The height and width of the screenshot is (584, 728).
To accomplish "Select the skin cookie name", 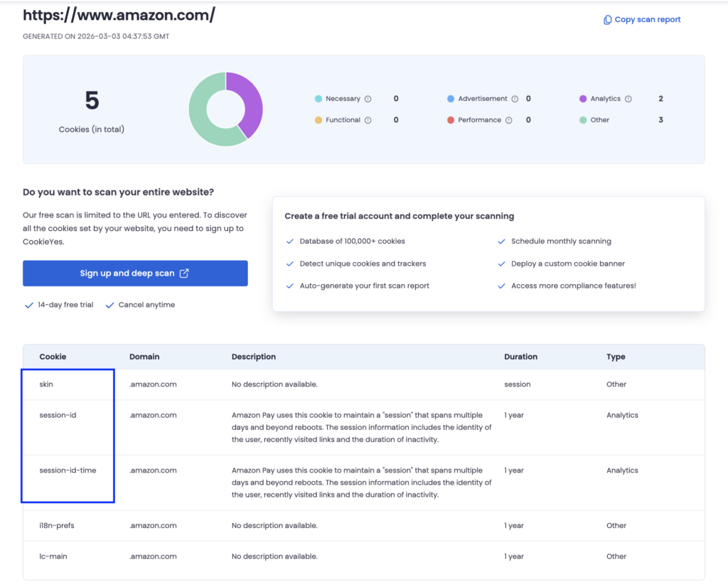I will [x=46, y=384].
